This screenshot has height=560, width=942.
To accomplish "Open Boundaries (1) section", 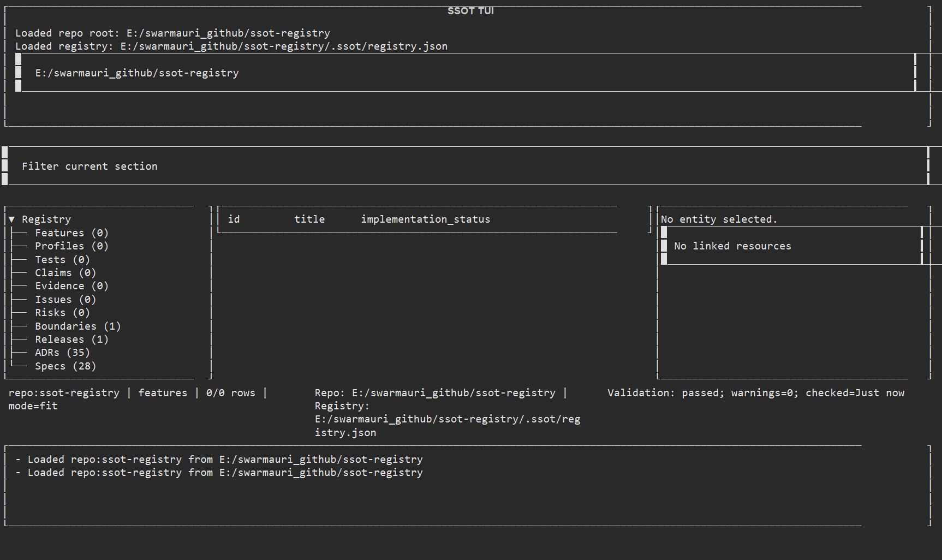I will (x=78, y=326).
